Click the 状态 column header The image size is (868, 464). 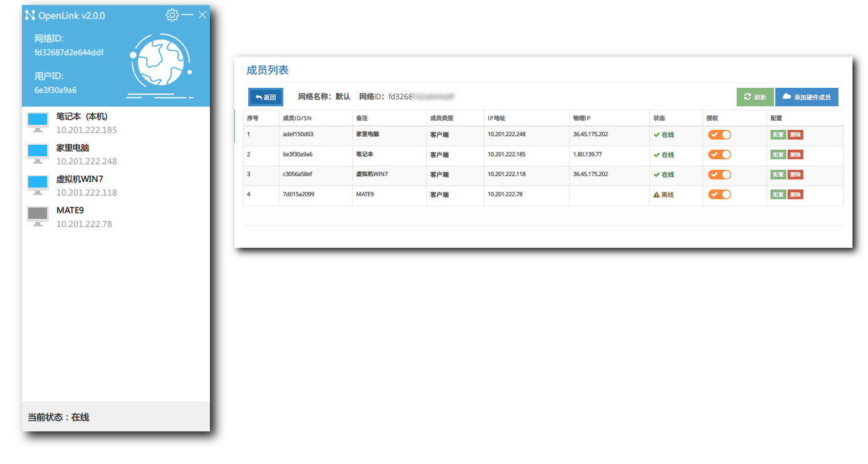(659, 118)
